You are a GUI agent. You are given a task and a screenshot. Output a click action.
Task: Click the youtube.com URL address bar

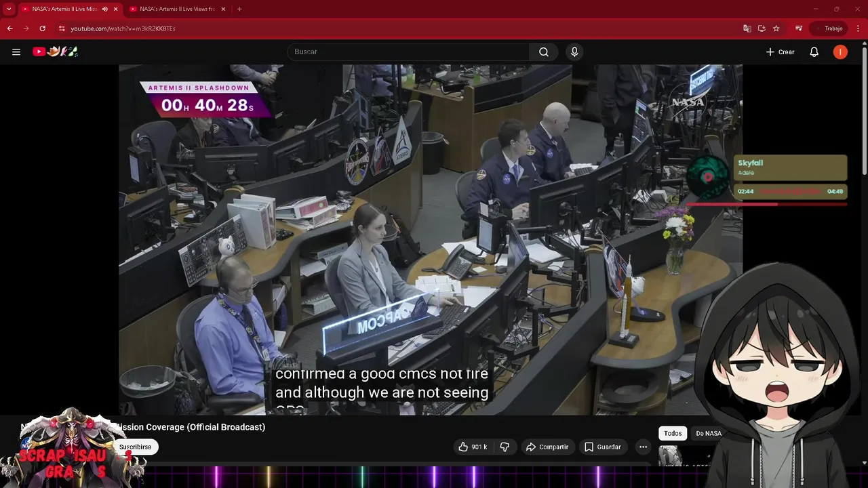123,28
